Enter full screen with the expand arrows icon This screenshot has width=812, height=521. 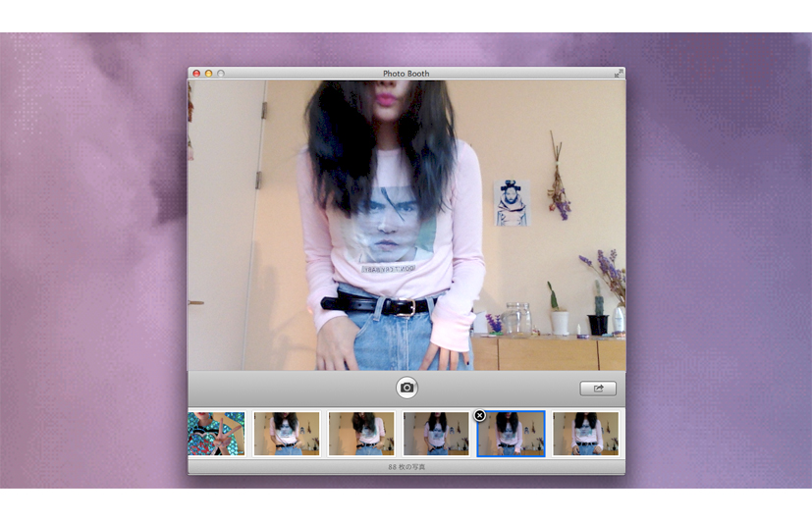(x=619, y=74)
